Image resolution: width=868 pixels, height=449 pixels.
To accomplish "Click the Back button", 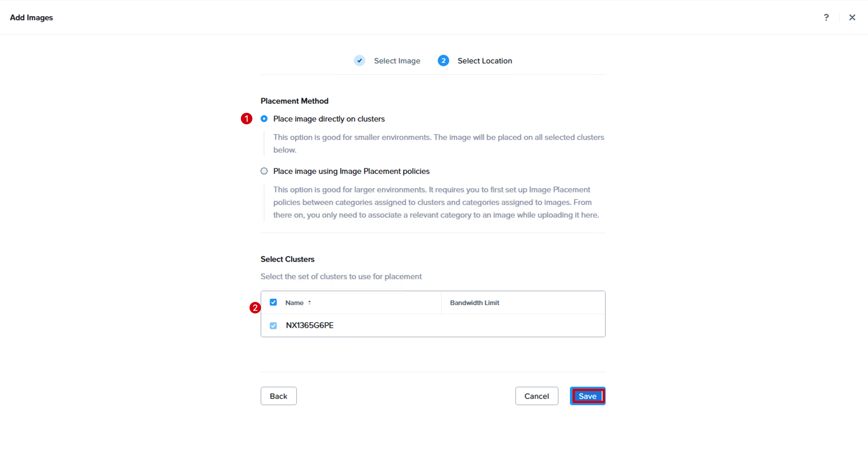I will tap(278, 396).
